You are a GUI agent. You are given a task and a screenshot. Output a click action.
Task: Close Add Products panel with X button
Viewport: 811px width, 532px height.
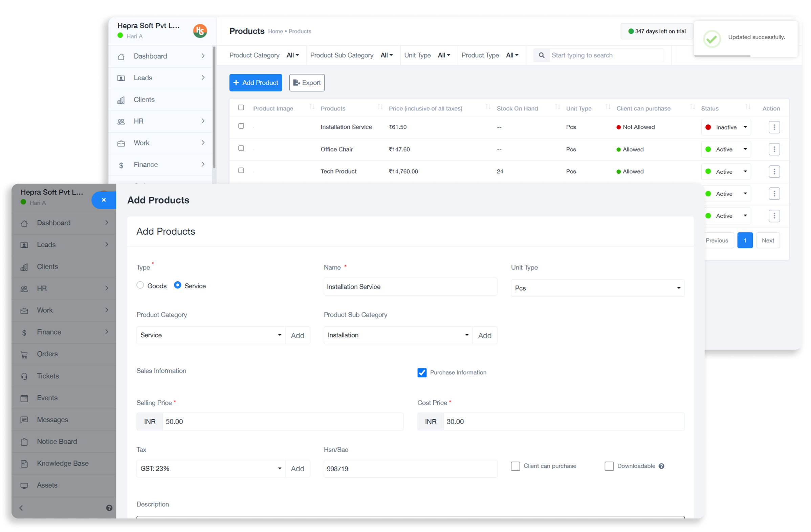coord(104,200)
